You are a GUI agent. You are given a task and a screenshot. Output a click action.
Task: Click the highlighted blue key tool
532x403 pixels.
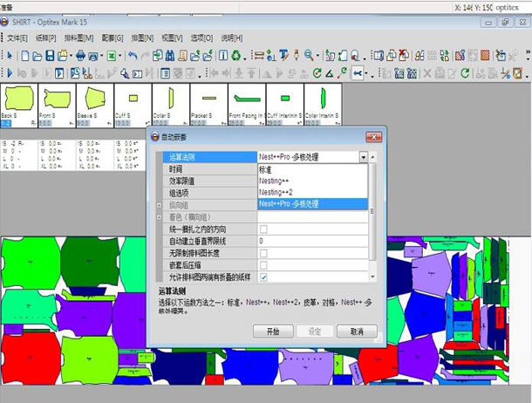pos(358,73)
